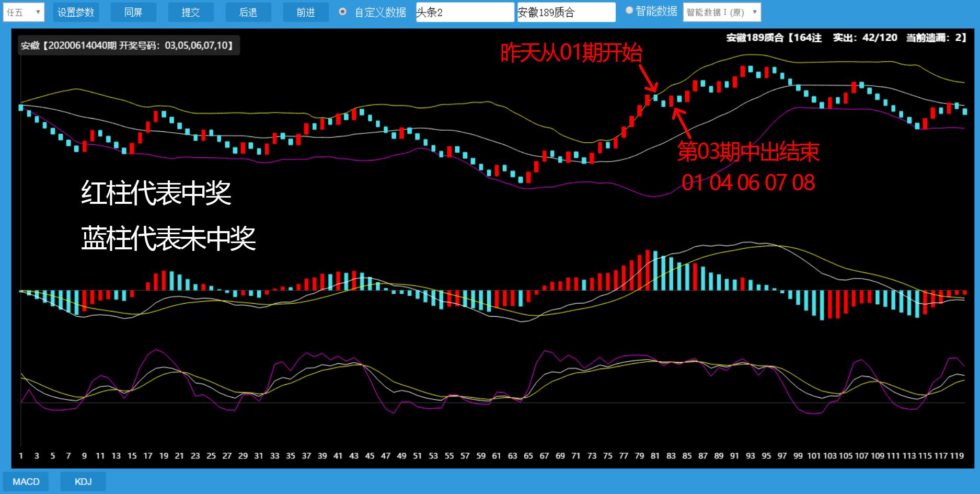This screenshot has width=980, height=494.
Task: Click the 第03期中出结束 annotation text
Action: point(748,152)
